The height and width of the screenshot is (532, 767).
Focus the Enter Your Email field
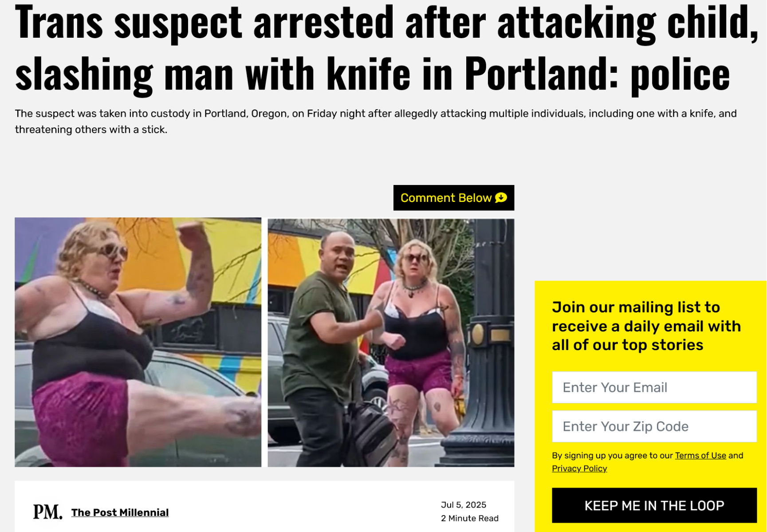tap(654, 387)
